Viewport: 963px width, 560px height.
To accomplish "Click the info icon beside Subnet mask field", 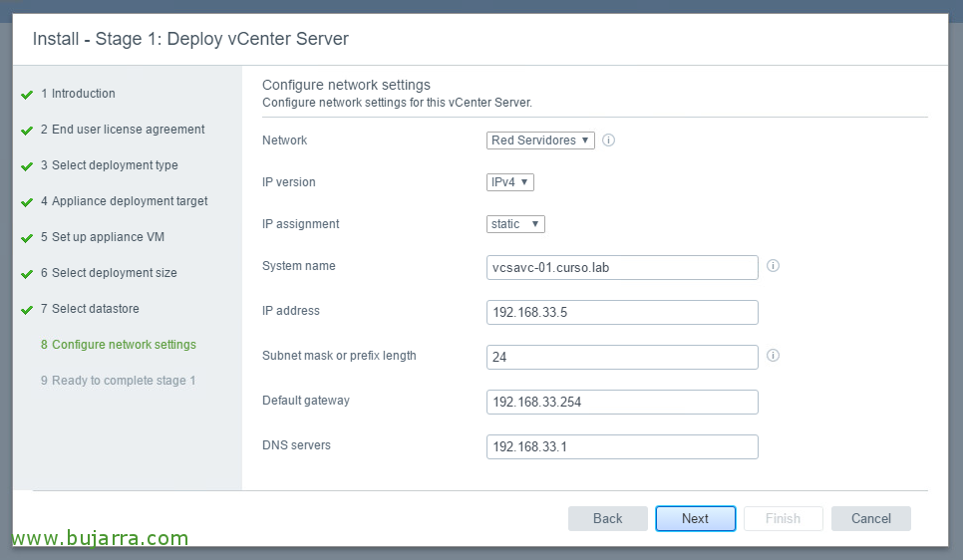I will (x=774, y=356).
